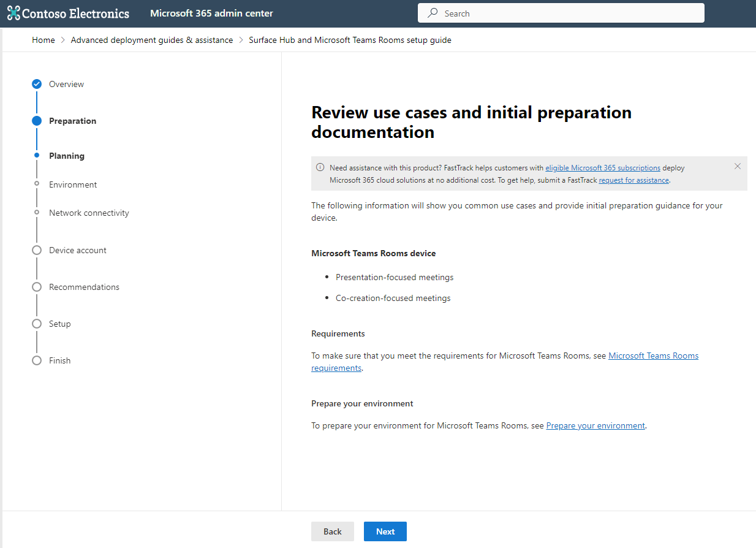
Task: Open the Prepare your environment link
Action: click(x=595, y=425)
